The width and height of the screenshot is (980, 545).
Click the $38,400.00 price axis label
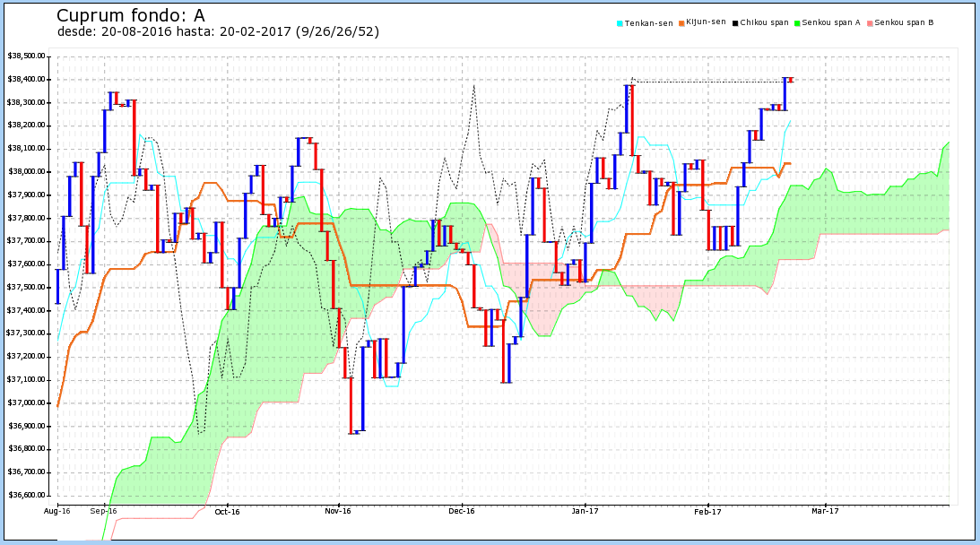click(x=26, y=79)
